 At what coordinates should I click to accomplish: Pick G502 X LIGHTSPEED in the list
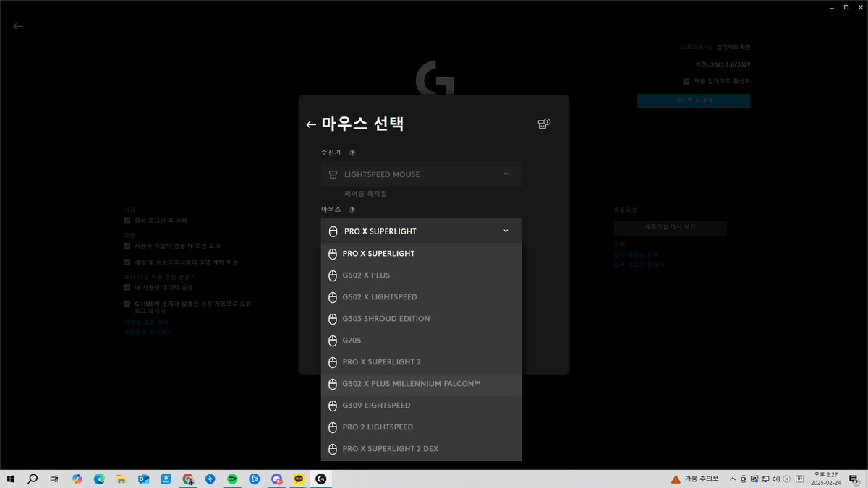point(421,297)
